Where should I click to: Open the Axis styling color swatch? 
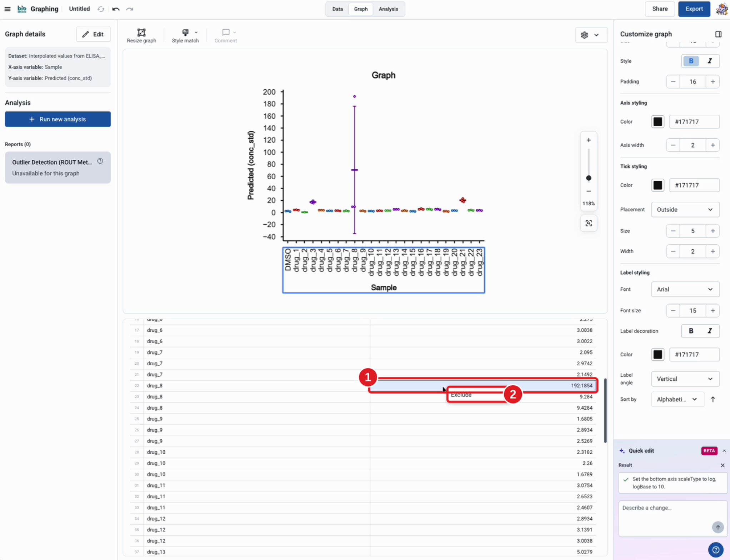657,122
